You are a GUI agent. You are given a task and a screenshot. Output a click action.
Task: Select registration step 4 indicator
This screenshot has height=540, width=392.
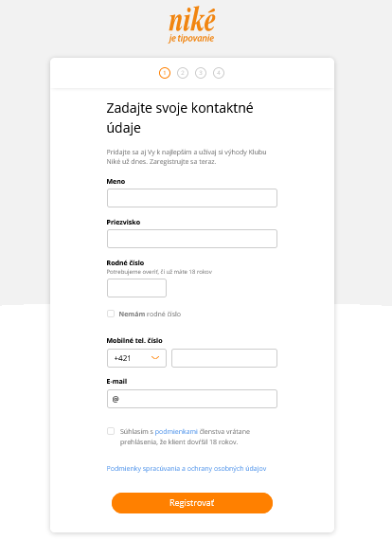coord(219,73)
